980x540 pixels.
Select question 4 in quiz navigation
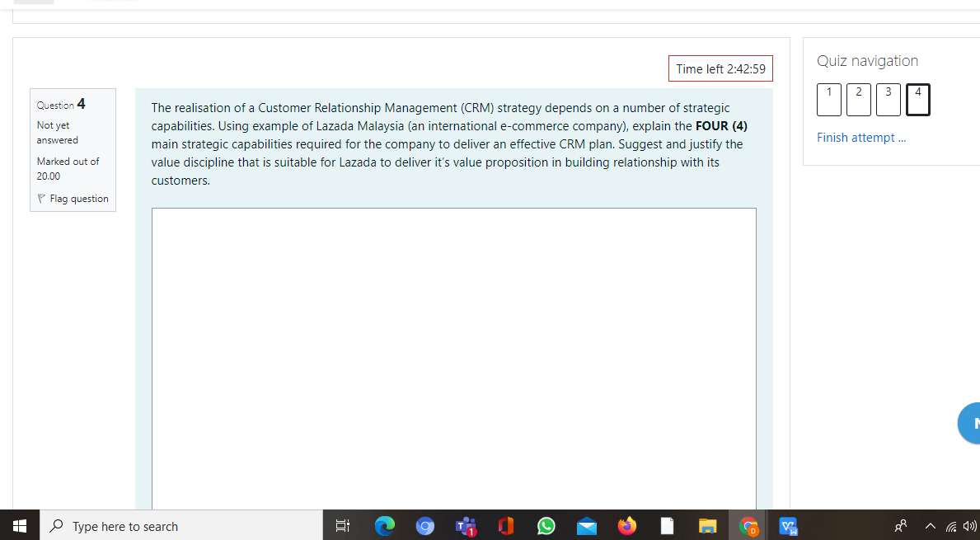coord(918,100)
